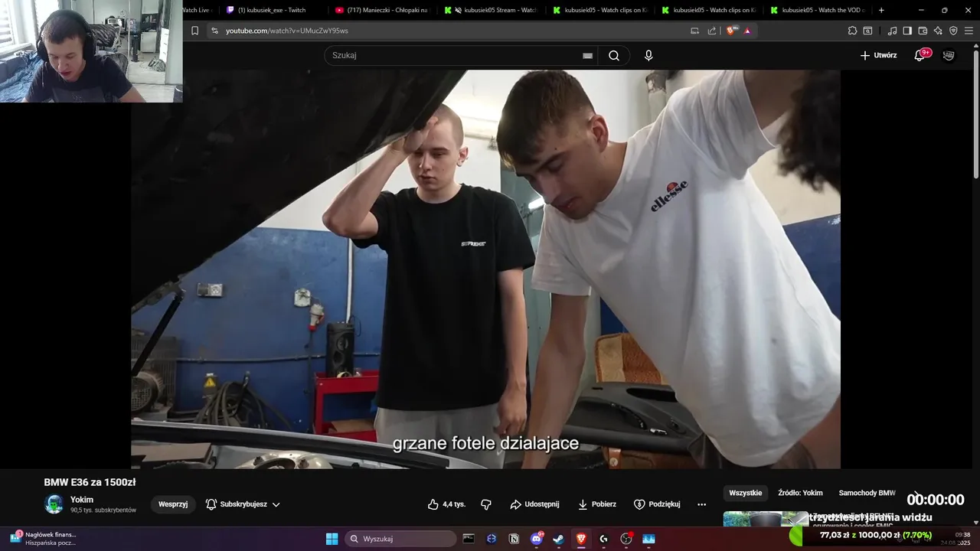Click the Wesprzyj join button

point(173,504)
